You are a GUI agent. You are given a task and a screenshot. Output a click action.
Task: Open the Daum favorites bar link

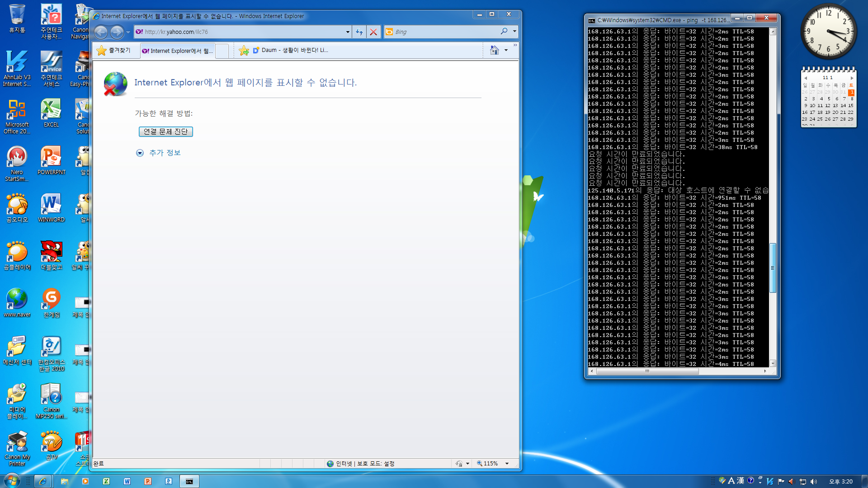291,50
